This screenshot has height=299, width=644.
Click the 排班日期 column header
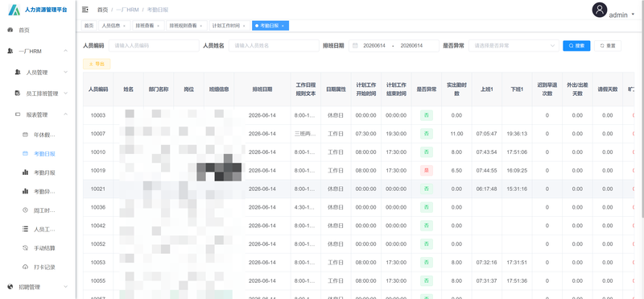262,89
